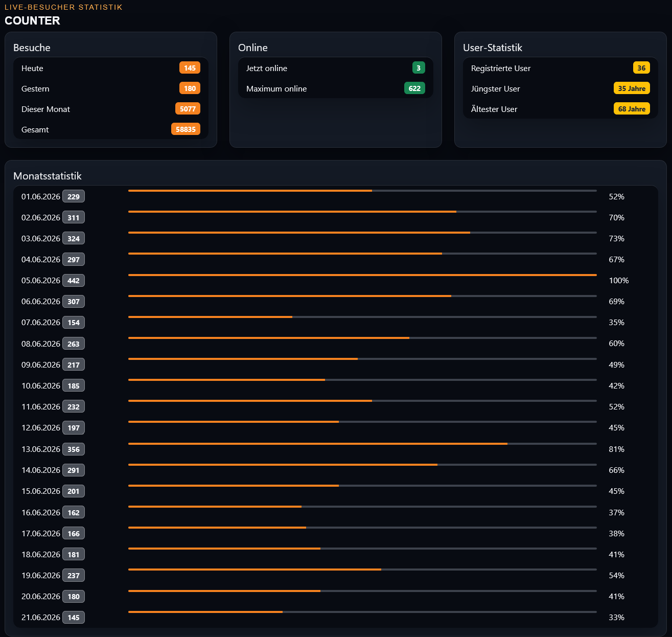Select the Gesamt value 58835
Viewport: 672px width, 637px height.
[186, 129]
